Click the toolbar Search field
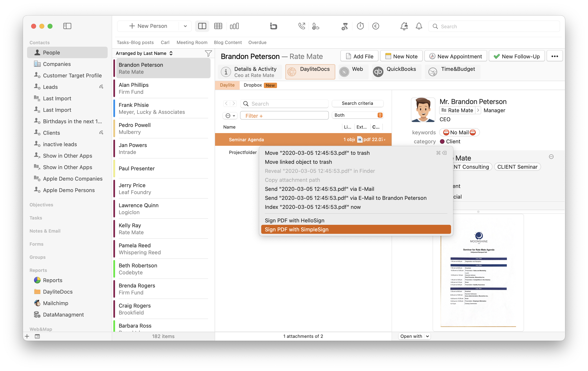588x371 pixels. (x=494, y=26)
